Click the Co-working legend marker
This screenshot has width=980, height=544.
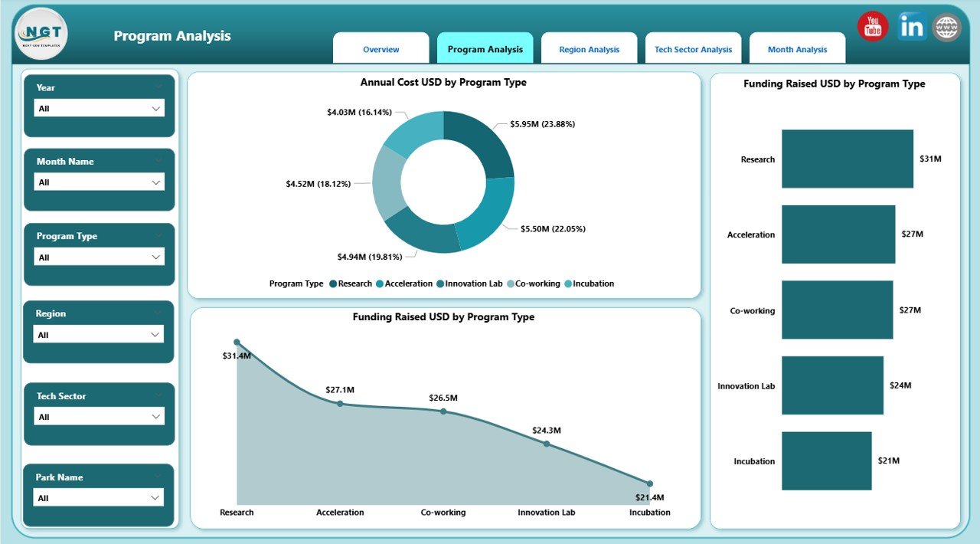(x=510, y=284)
